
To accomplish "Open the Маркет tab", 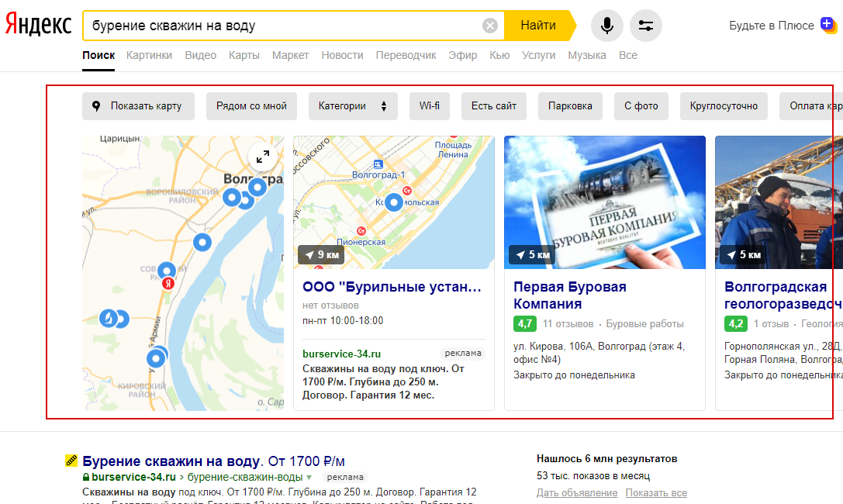I will pyautogui.click(x=290, y=55).
